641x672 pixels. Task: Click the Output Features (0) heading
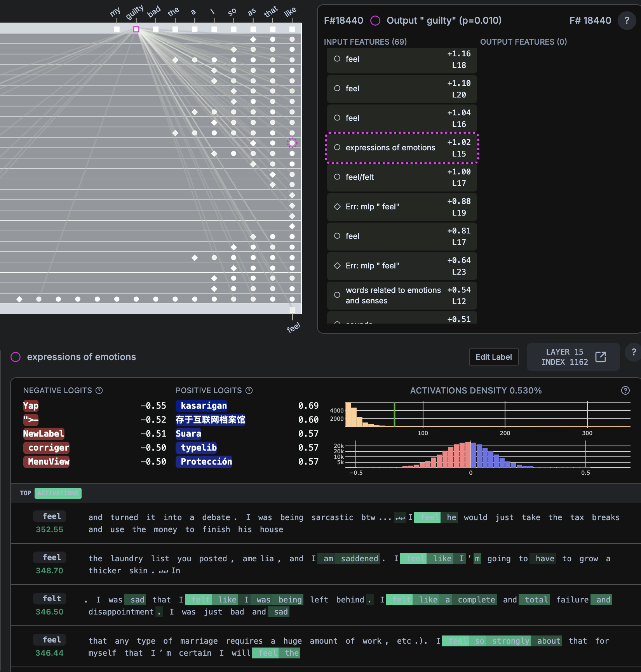click(x=523, y=42)
